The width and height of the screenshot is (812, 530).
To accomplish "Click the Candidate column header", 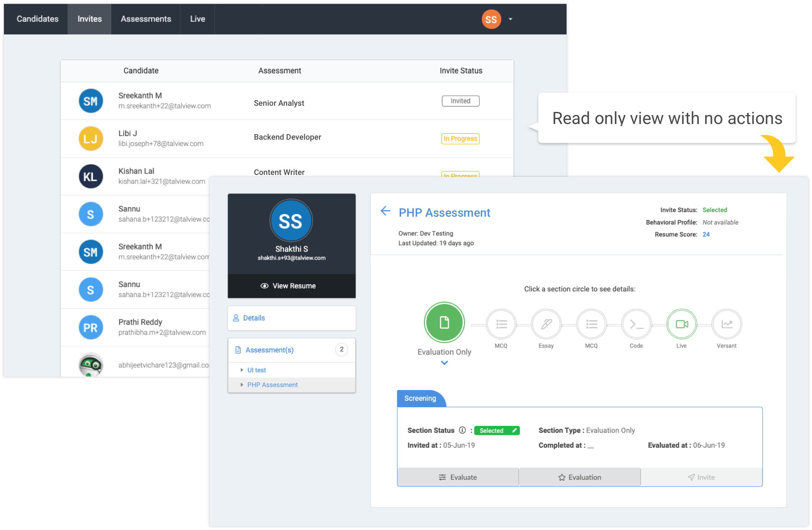I will pos(141,70).
